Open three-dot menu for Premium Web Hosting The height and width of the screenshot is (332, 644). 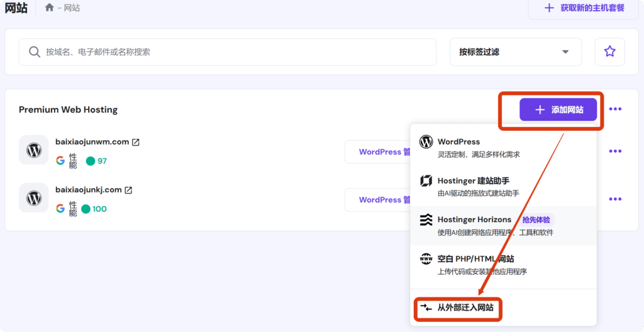[x=615, y=109]
